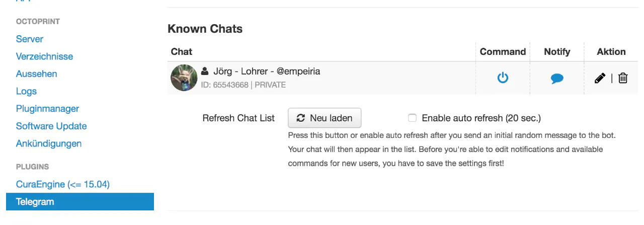Click the Enable auto refresh label

481,118
